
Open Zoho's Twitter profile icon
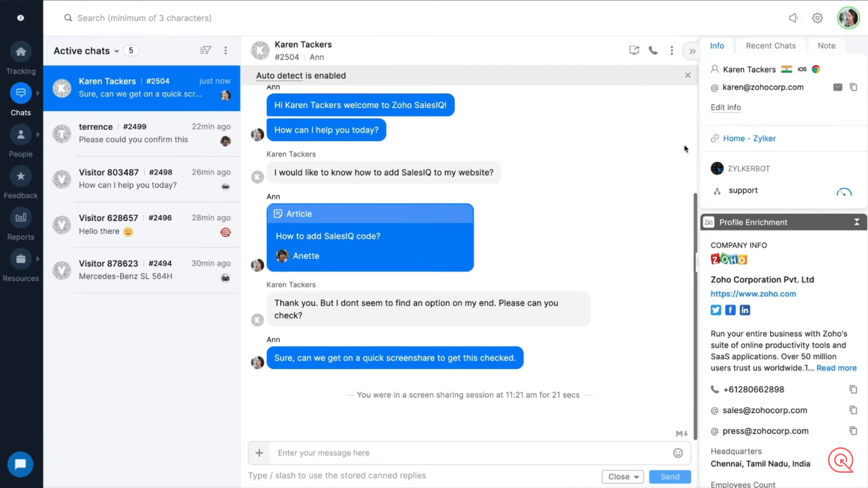[x=716, y=310]
